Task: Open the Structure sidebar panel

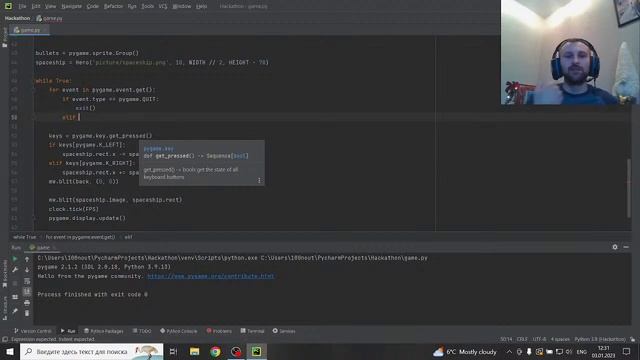Action: click(5, 307)
